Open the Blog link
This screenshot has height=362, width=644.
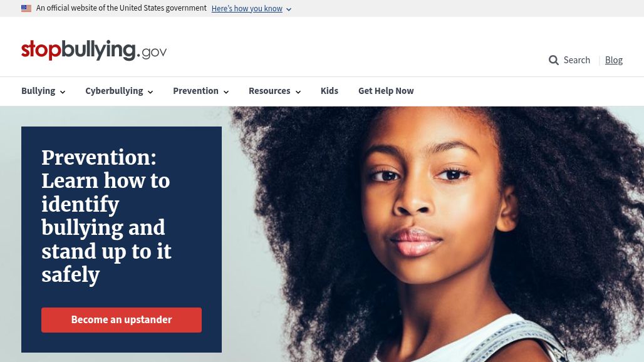coord(613,60)
